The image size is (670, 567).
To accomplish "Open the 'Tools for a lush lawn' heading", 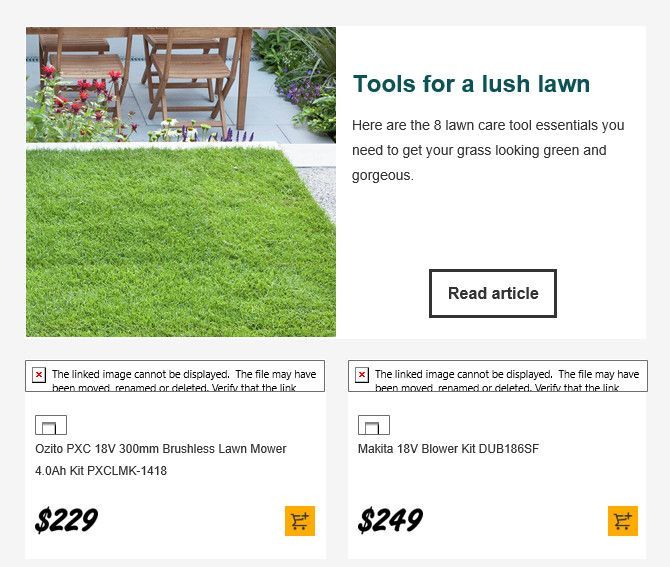I will tap(471, 84).
